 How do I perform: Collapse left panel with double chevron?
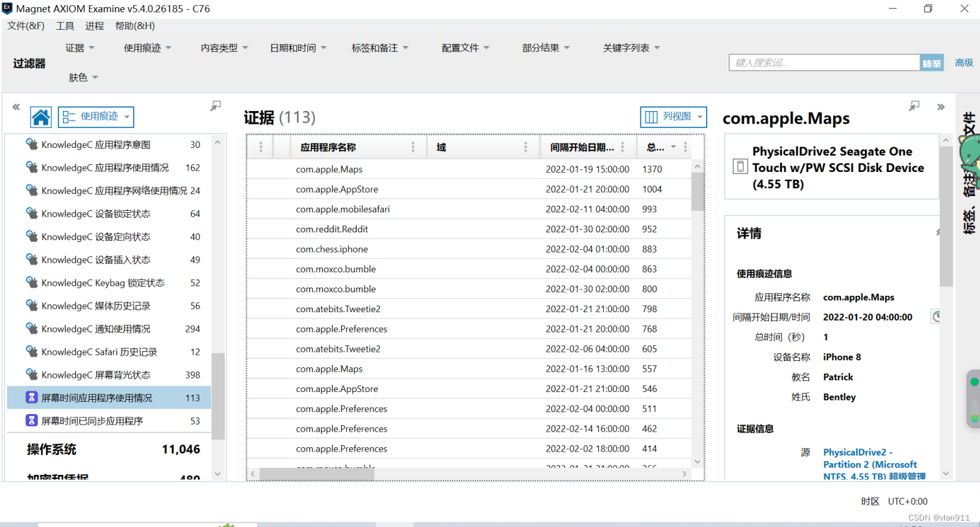[x=16, y=107]
